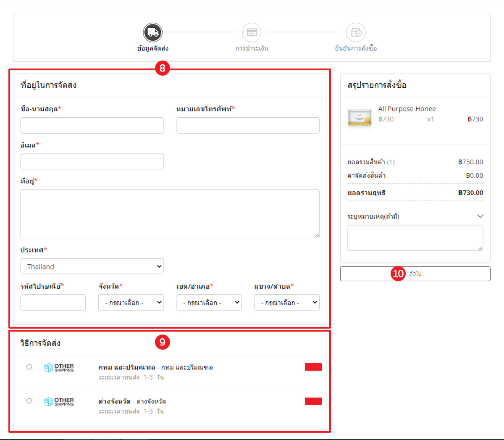504x440 pixels.
Task: Open the เขต/อำเภอ district dropdown
Action: [x=209, y=303]
